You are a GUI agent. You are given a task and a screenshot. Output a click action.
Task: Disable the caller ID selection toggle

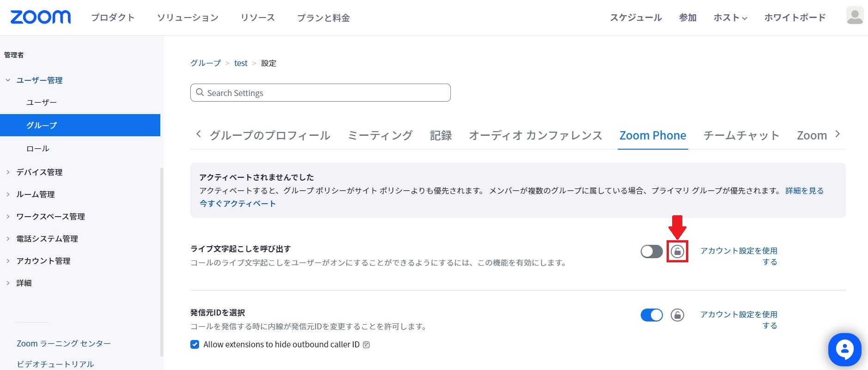pos(651,315)
